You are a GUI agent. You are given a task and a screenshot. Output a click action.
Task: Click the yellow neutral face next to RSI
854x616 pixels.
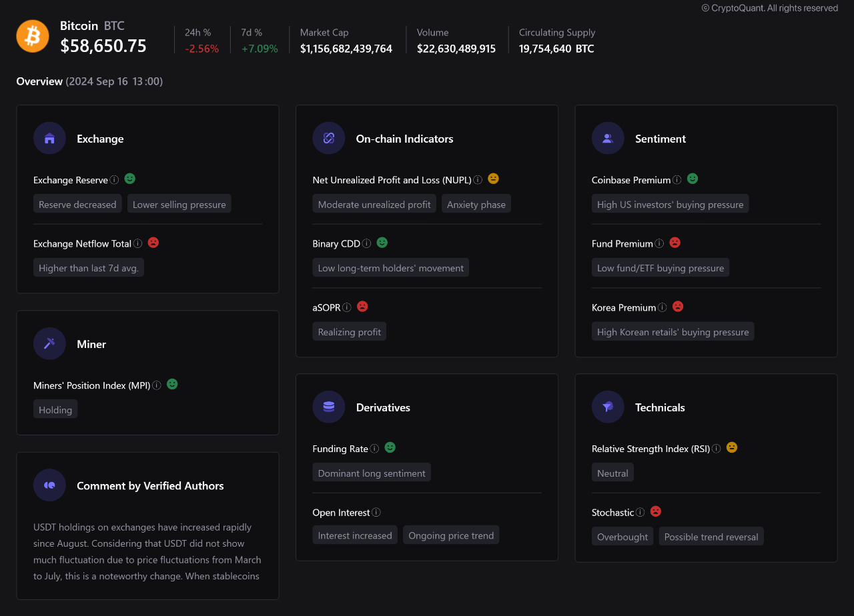tap(732, 447)
